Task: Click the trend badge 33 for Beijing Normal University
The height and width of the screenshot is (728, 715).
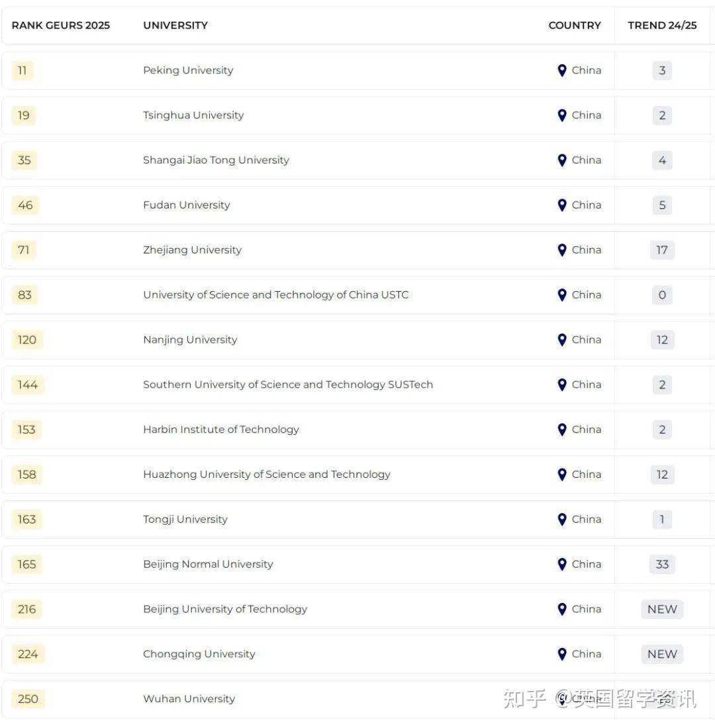Action: (x=662, y=565)
